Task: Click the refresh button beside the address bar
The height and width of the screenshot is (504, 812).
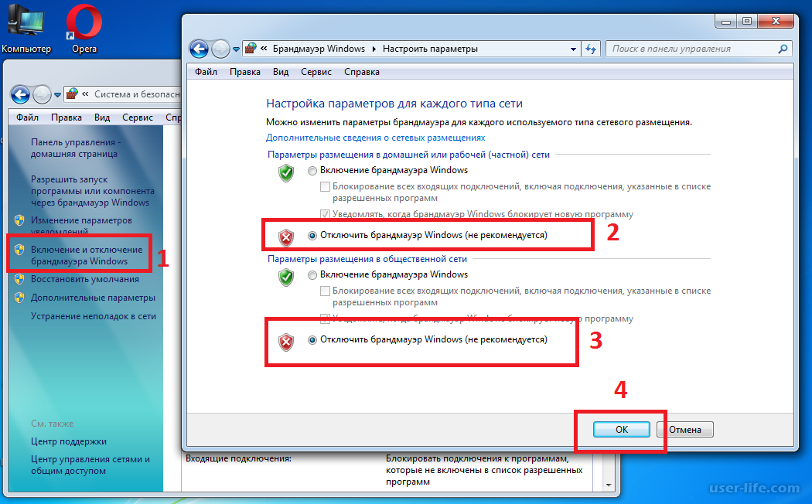Action: 590,49
